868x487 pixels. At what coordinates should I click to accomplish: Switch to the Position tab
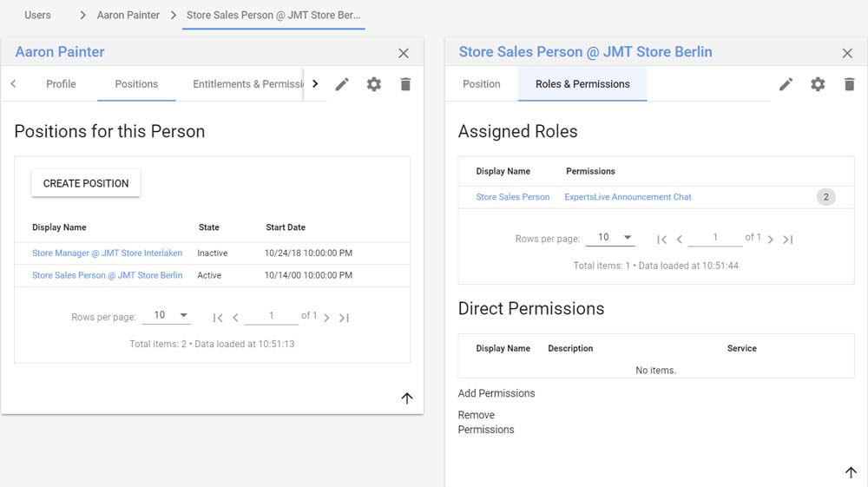[x=482, y=84]
